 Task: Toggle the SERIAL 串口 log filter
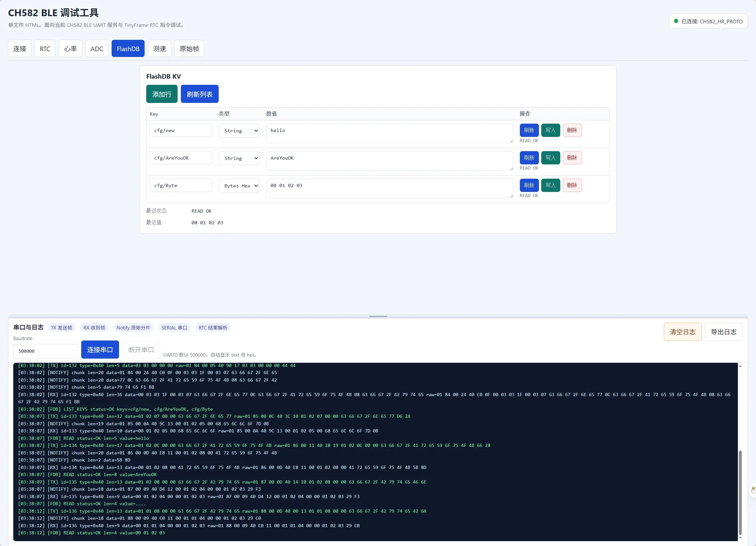[174, 328]
